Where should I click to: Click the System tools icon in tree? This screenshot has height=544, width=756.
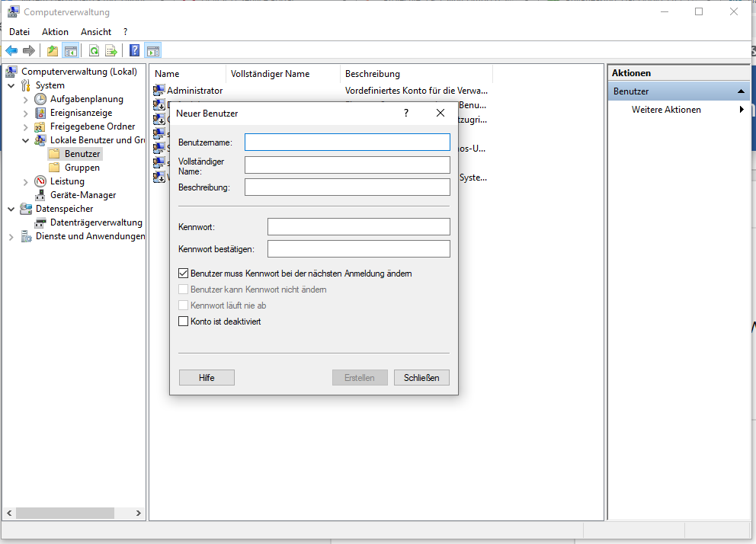click(x=26, y=86)
